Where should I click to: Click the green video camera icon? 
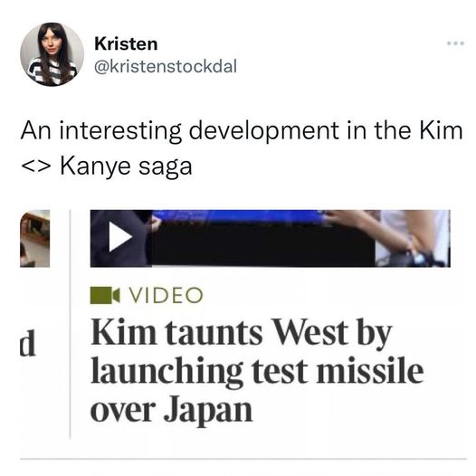(105, 295)
